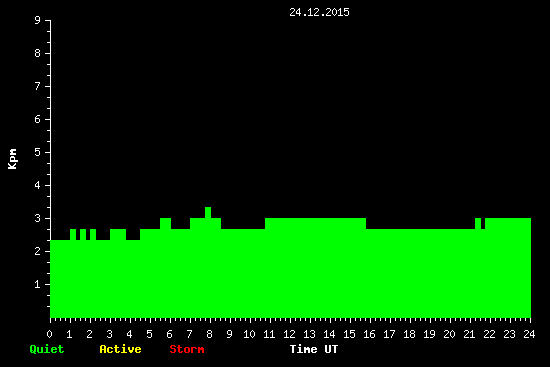
Task: Click the hour 16 tick label
Action: pos(369,334)
